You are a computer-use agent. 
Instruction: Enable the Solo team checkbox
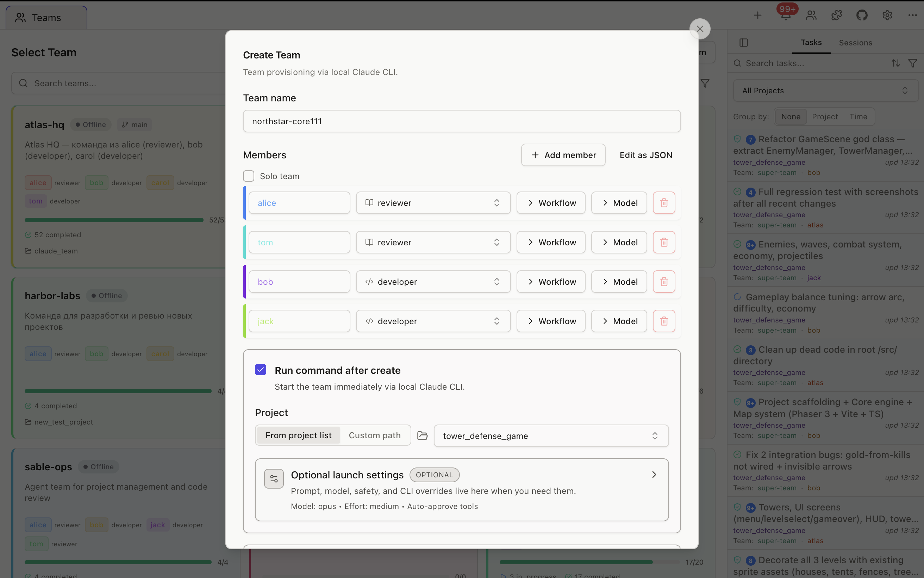(249, 176)
